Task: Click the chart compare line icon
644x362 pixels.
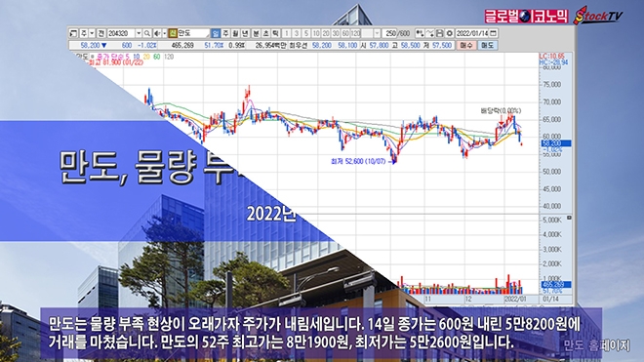Action: click(429, 33)
